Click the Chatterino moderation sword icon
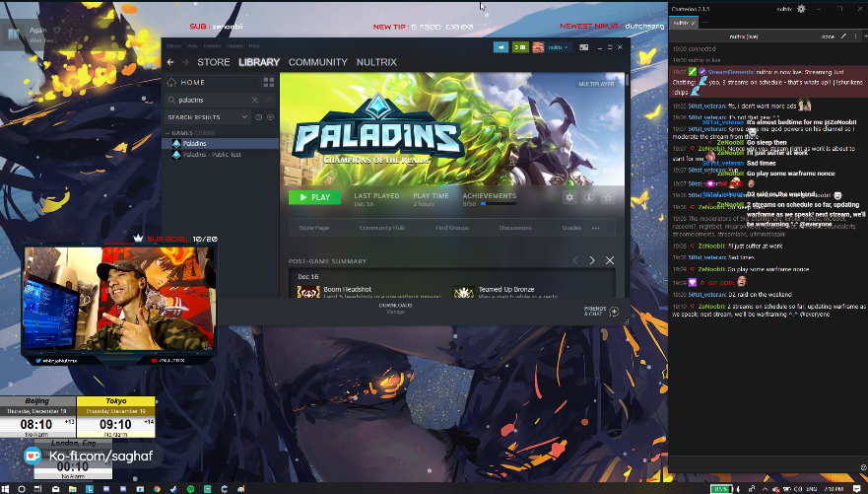The width and height of the screenshot is (868, 494). [x=843, y=36]
